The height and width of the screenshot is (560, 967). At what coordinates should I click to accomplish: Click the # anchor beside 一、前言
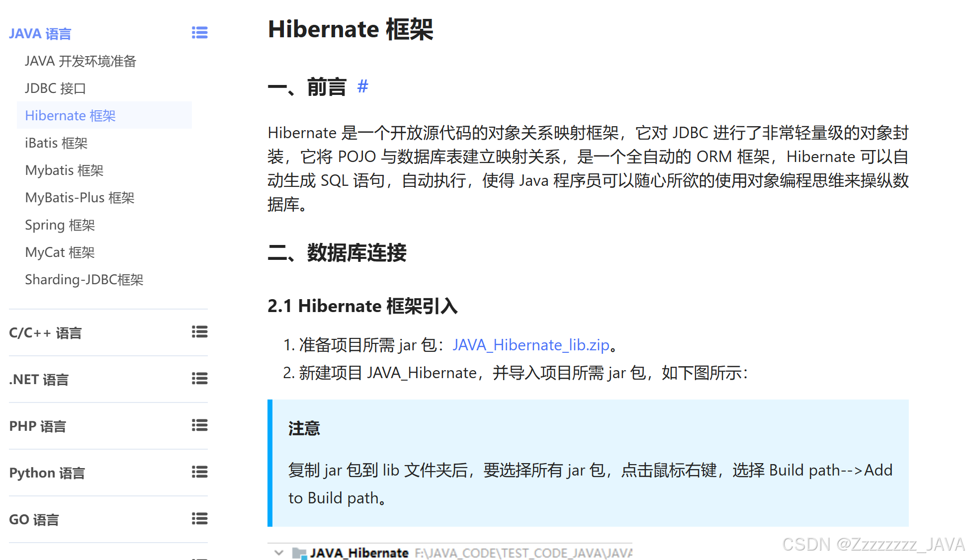click(362, 86)
